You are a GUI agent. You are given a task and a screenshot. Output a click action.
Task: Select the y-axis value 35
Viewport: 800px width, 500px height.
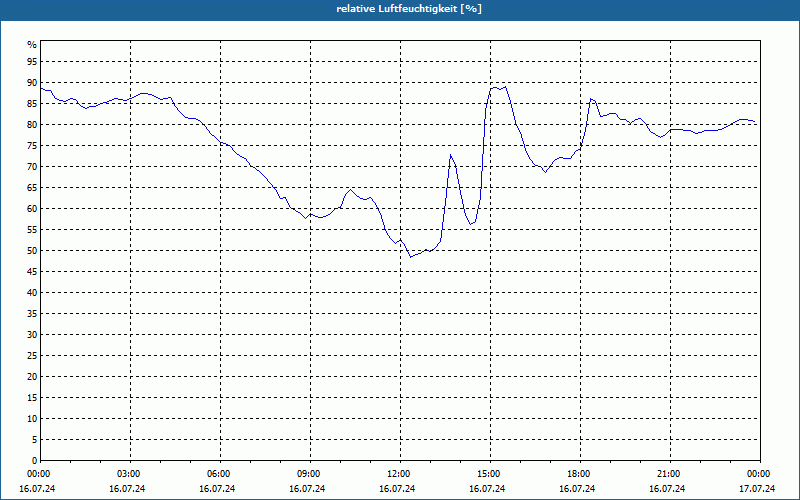tap(32, 314)
